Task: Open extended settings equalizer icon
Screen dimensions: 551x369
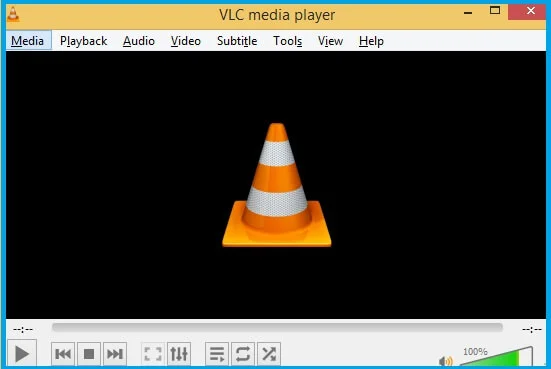Action: tap(179, 354)
